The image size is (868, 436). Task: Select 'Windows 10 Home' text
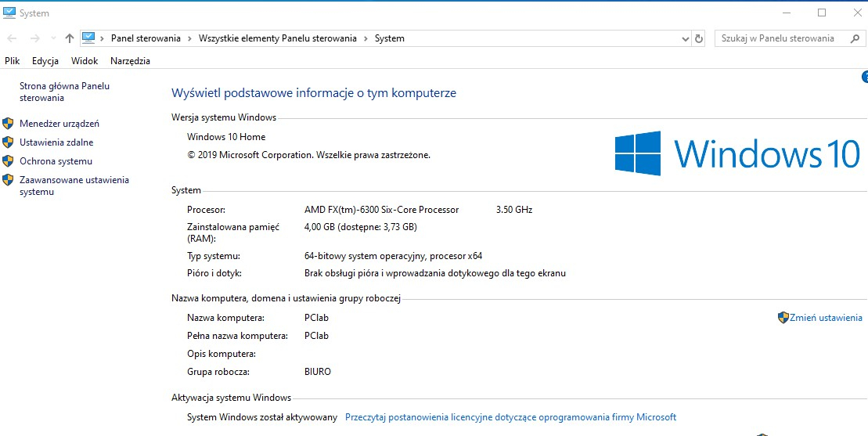tap(226, 137)
